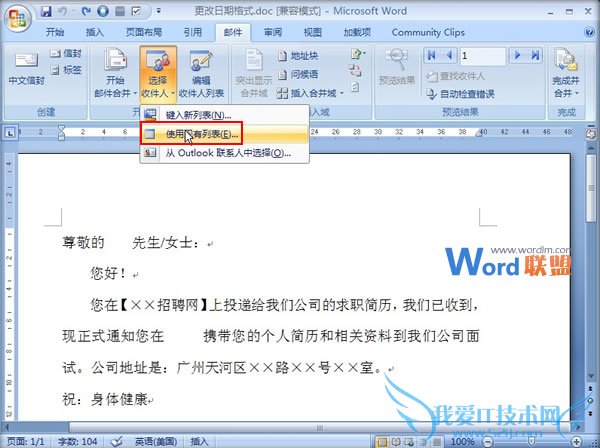Open the 加载项 tab

357,32
